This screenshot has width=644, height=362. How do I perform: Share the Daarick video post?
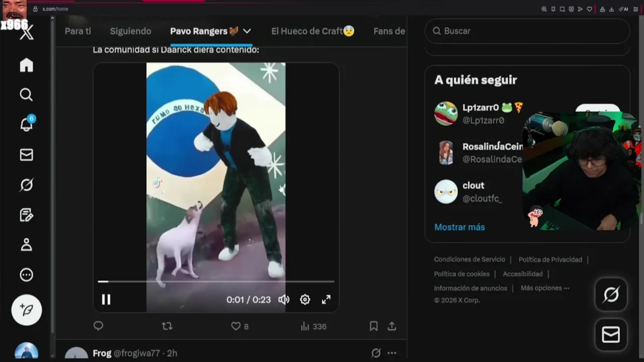(x=392, y=326)
